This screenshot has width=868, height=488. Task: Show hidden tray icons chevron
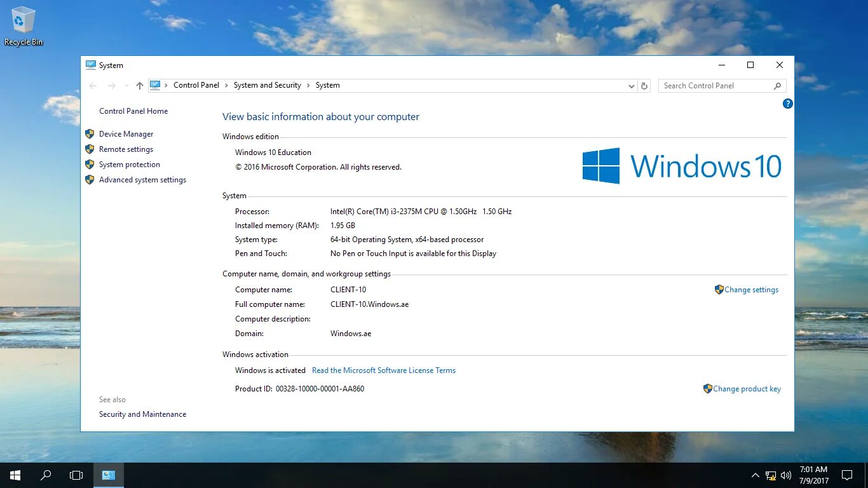756,475
